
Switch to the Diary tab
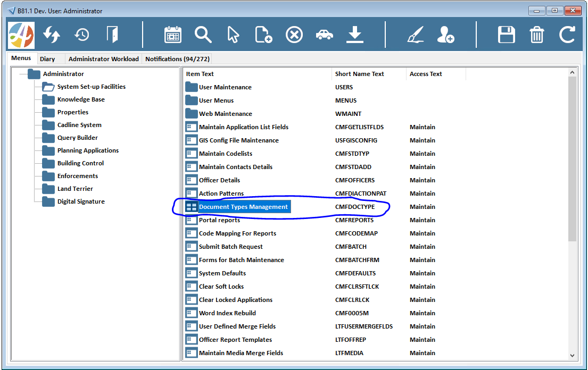(47, 59)
